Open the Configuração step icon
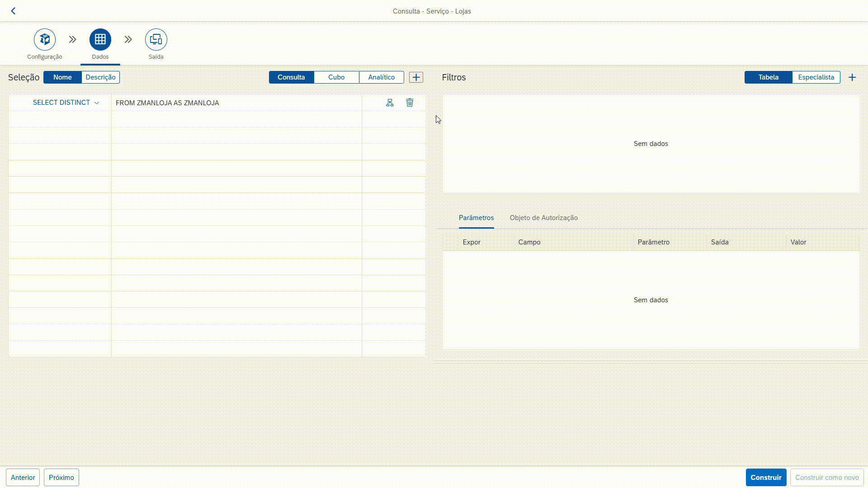 point(45,40)
